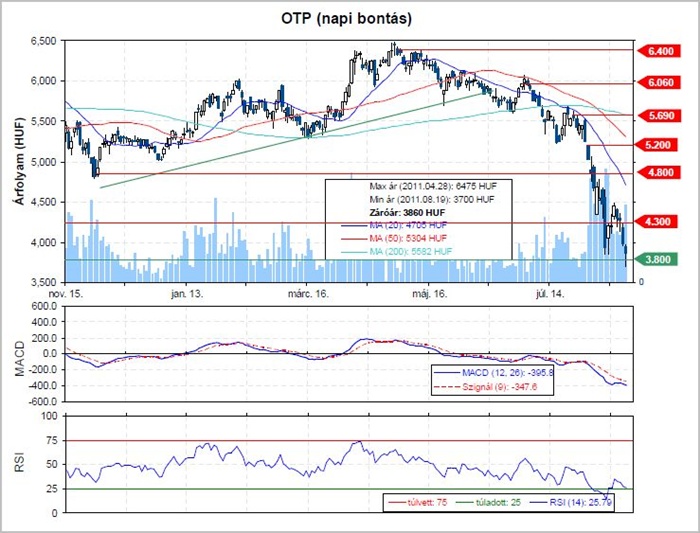Click the 25 RSI axis value

[x=52, y=489]
